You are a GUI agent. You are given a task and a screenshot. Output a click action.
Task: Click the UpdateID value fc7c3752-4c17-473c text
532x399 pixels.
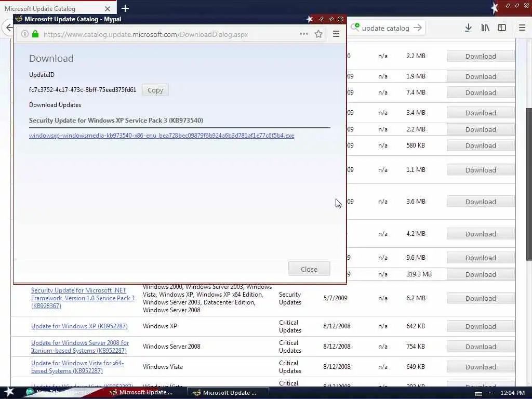(x=83, y=90)
